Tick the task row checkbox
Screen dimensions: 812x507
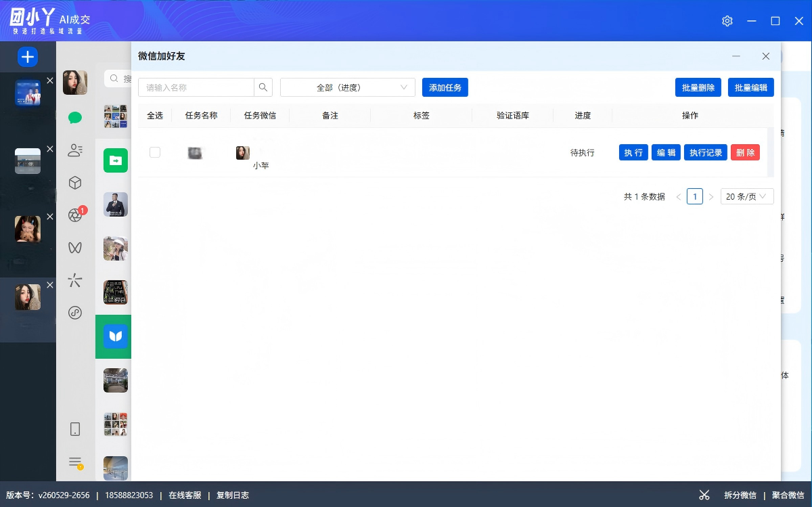(x=155, y=152)
